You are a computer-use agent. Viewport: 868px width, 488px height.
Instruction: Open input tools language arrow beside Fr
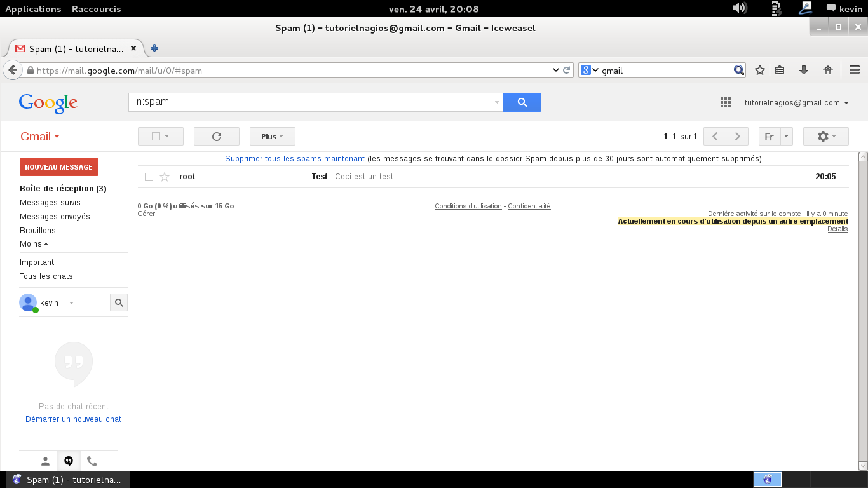click(x=787, y=137)
